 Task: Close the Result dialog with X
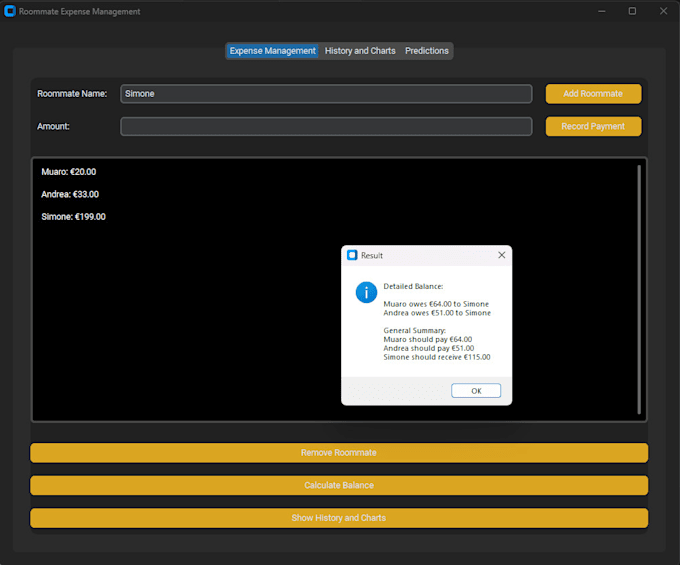[x=501, y=255]
